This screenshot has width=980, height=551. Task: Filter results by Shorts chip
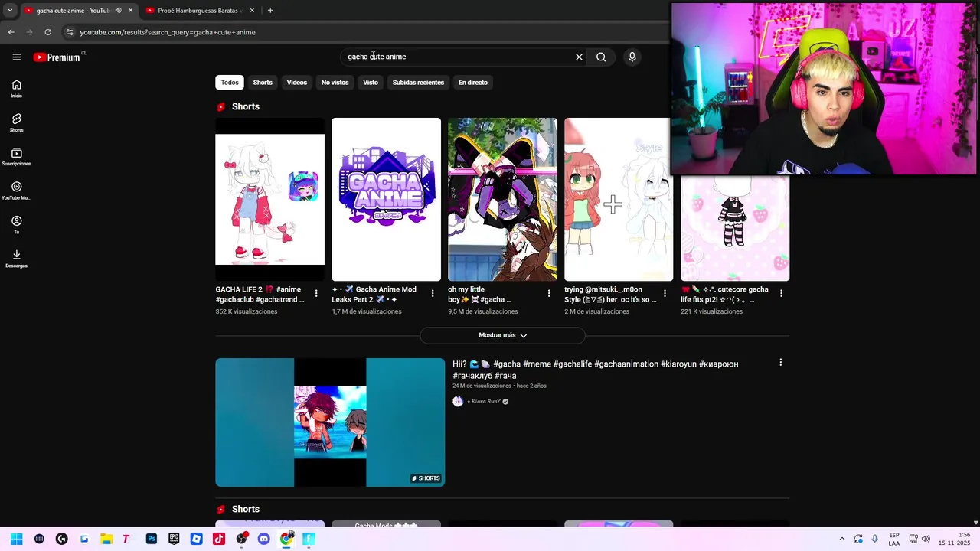coord(263,83)
